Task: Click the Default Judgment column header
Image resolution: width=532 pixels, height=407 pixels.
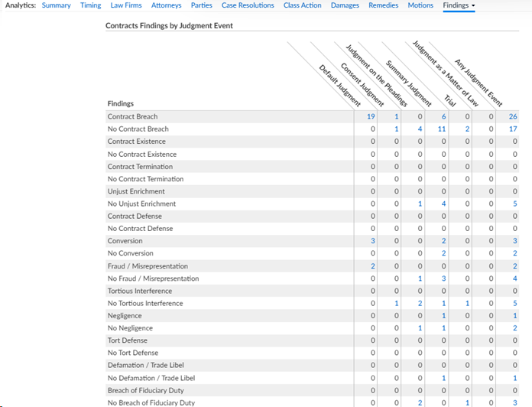Action: click(340, 86)
